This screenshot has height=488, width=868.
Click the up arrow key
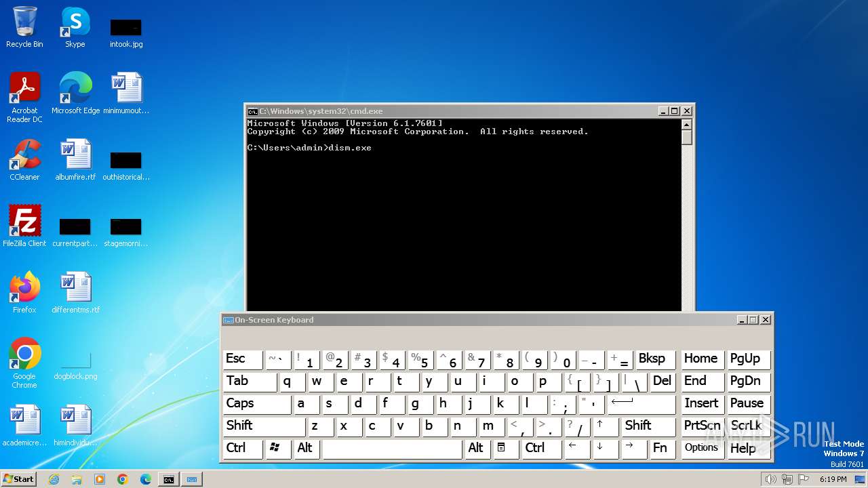click(606, 426)
